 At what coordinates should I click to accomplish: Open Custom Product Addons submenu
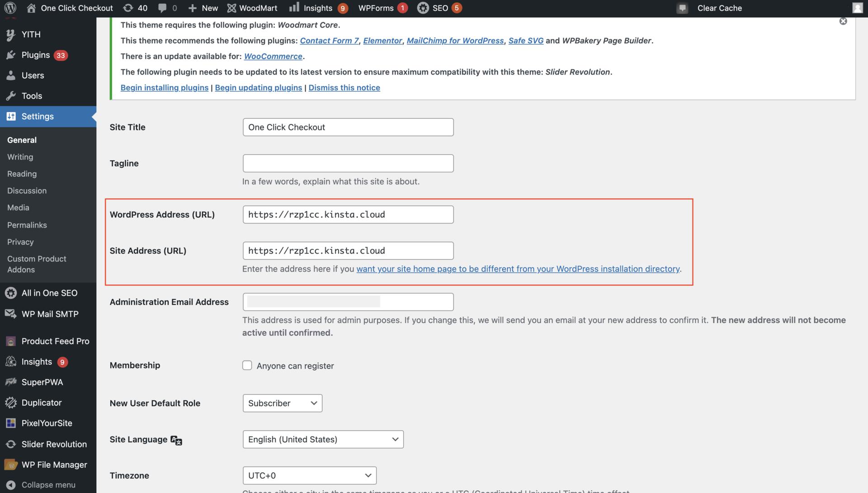click(x=37, y=264)
